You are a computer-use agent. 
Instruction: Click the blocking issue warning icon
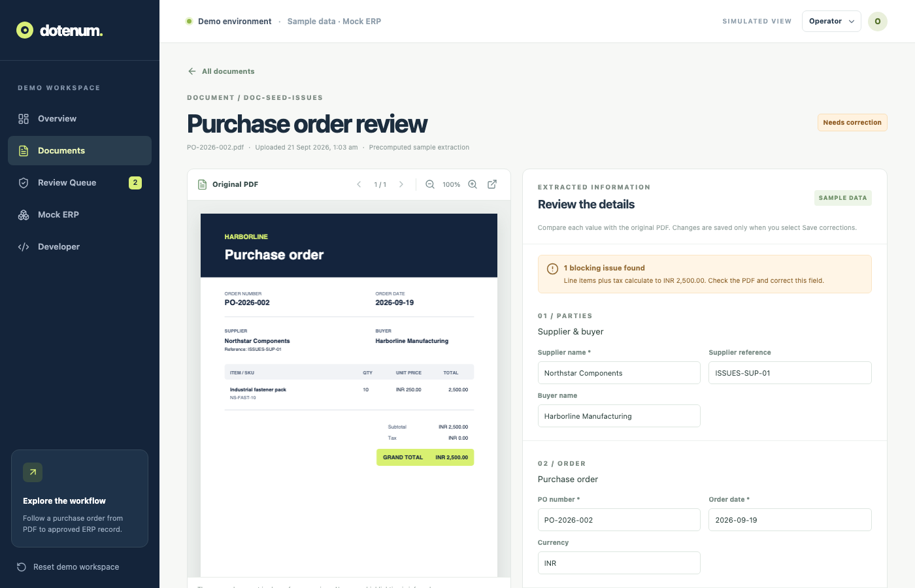coord(552,269)
